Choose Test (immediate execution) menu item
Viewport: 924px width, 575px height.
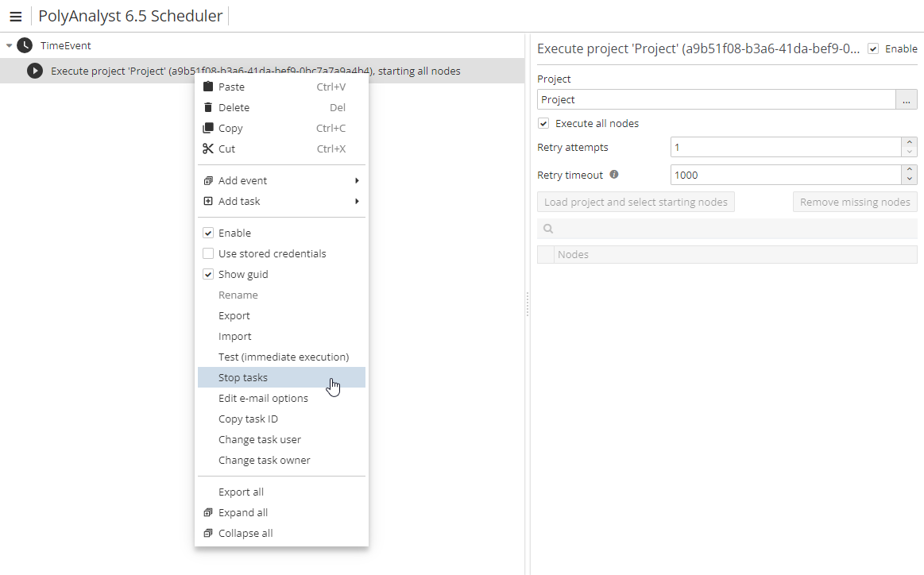[x=283, y=357]
